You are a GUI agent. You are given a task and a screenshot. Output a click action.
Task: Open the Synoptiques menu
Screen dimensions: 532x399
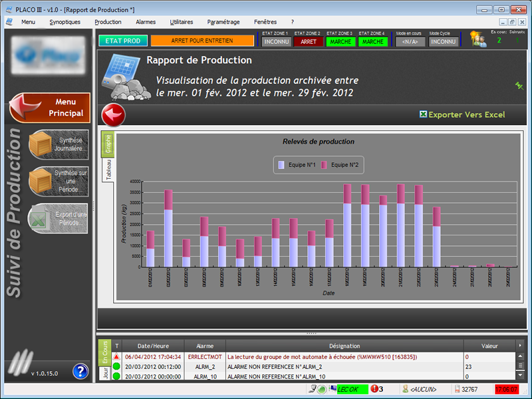65,22
